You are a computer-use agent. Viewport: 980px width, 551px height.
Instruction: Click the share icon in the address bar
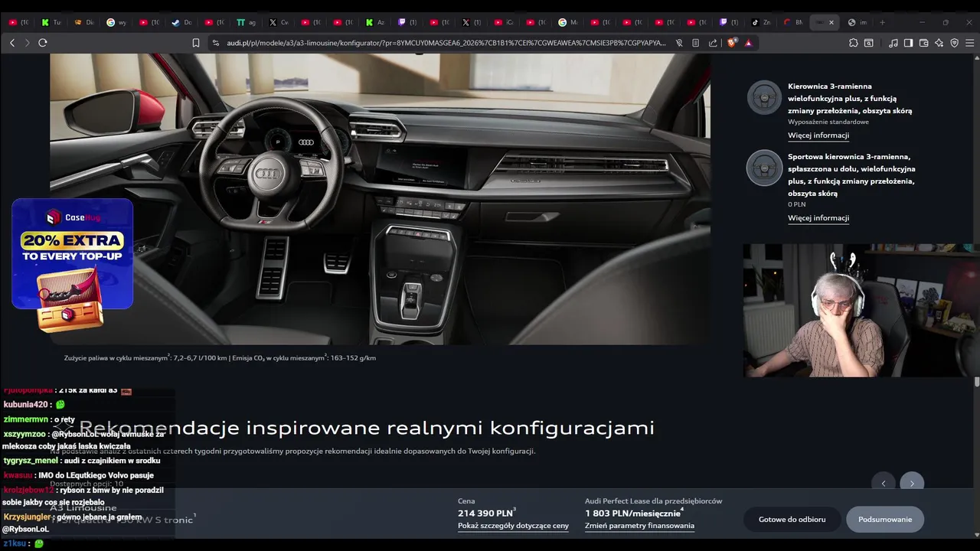click(x=714, y=43)
